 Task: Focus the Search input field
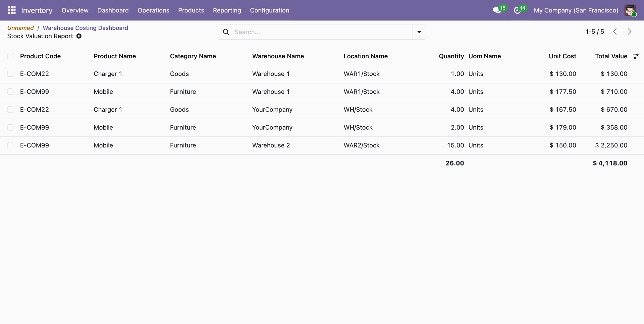point(322,32)
